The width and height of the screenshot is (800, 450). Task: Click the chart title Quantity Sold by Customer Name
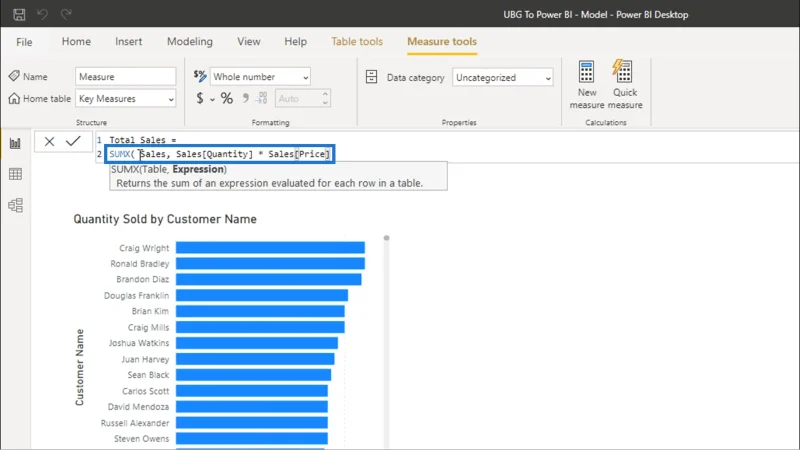point(165,219)
